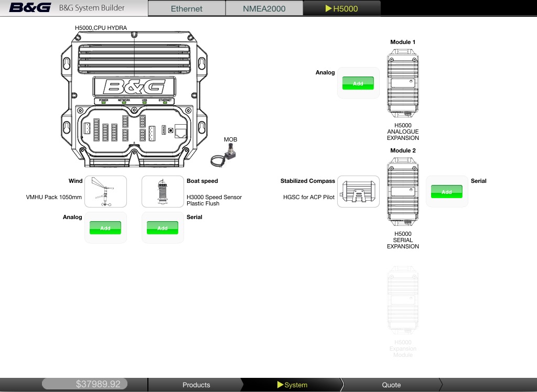Add Analog device to Module 1
This screenshot has height=392, width=537.
[358, 83]
